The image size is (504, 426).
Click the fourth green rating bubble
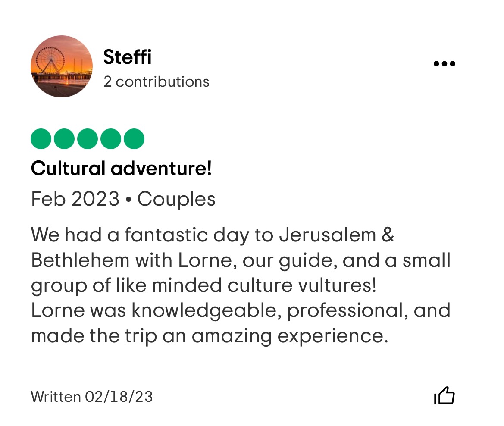pyautogui.click(x=111, y=139)
